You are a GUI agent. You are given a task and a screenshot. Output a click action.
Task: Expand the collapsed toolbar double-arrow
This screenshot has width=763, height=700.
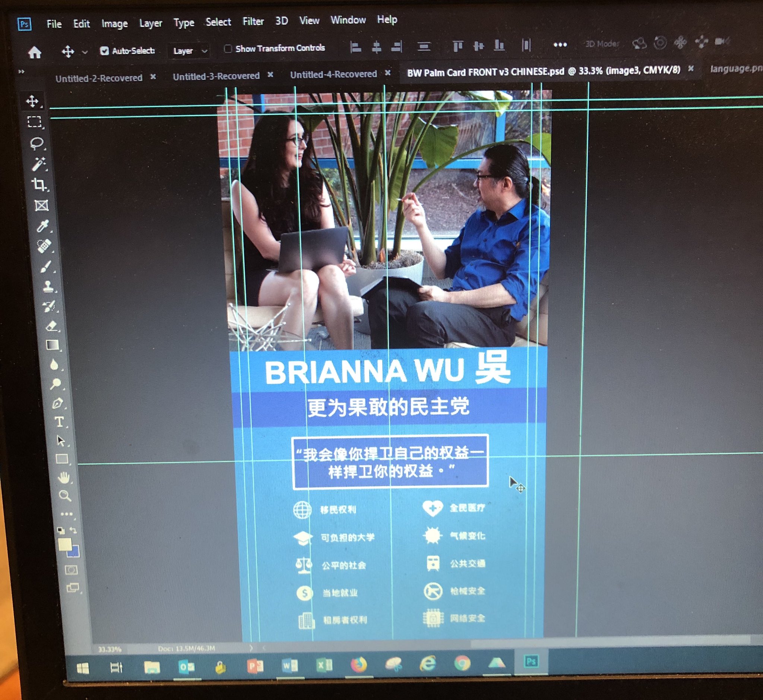click(x=22, y=71)
